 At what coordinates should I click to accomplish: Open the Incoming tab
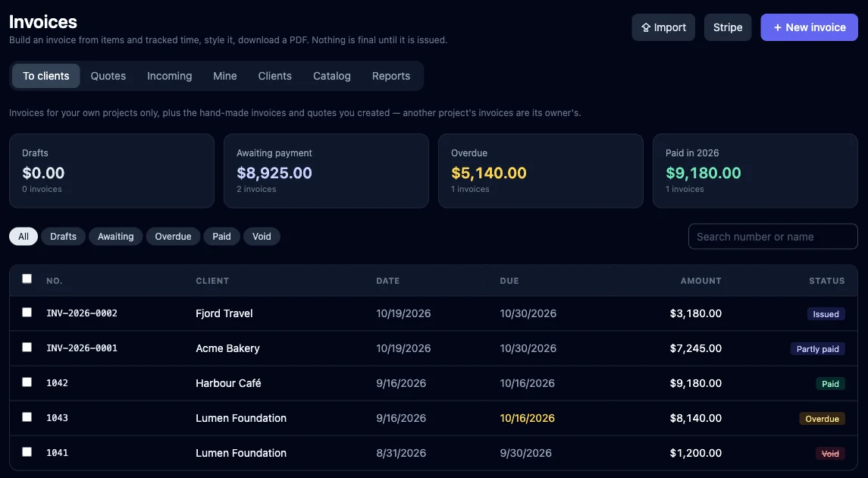[169, 76]
